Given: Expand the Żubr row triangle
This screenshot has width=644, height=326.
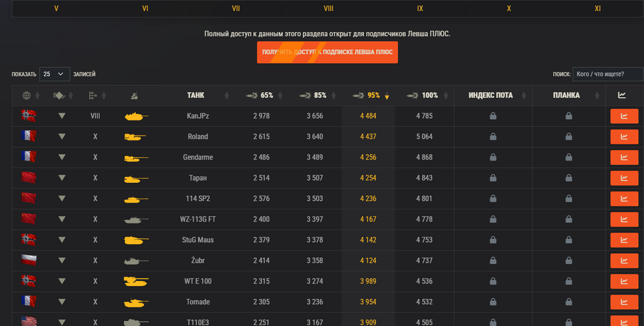Looking at the screenshot, I should [62, 260].
